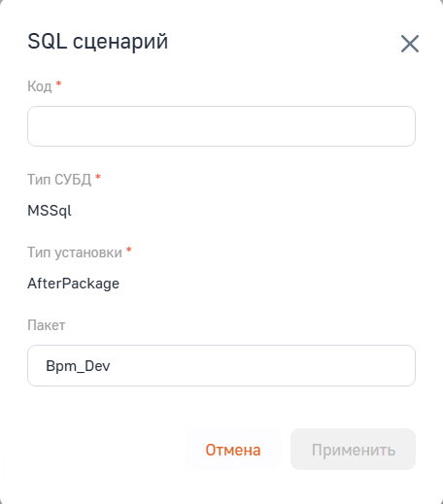Click the Пакет field with Bpm_Dev

point(221,365)
